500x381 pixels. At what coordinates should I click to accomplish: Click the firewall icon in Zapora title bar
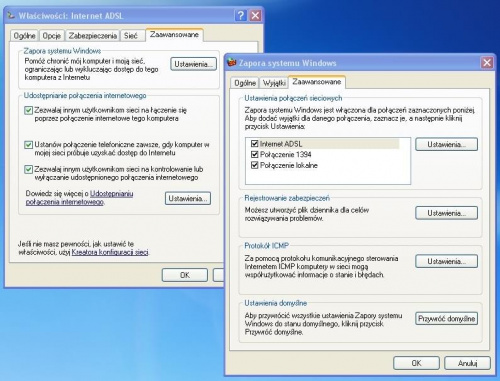(x=232, y=62)
